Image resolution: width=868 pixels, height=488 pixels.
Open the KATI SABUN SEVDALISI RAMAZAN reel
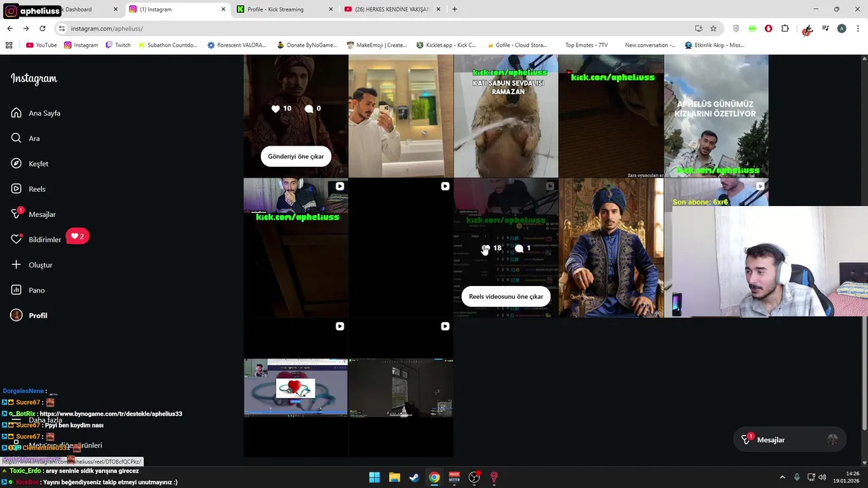coord(506,116)
